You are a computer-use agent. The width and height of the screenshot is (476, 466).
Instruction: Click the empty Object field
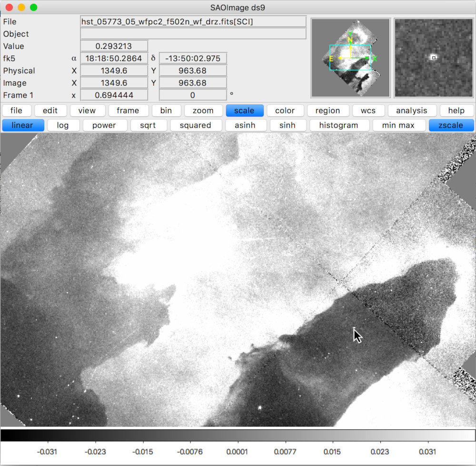[193, 34]
